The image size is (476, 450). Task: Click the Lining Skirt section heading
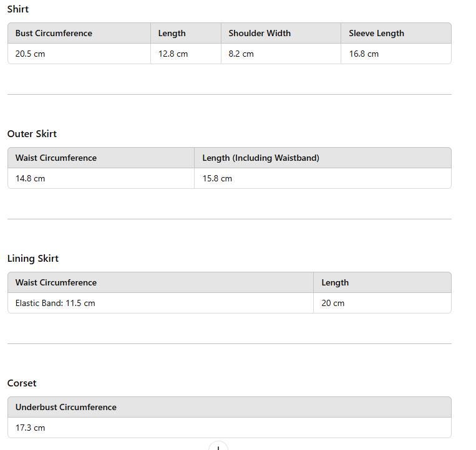(x=33, y=259)
